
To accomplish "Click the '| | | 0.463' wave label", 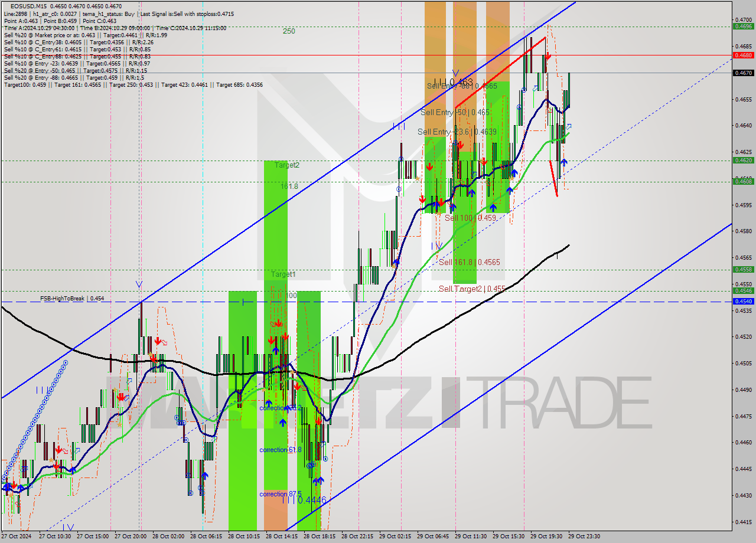I will coord(454,82).
